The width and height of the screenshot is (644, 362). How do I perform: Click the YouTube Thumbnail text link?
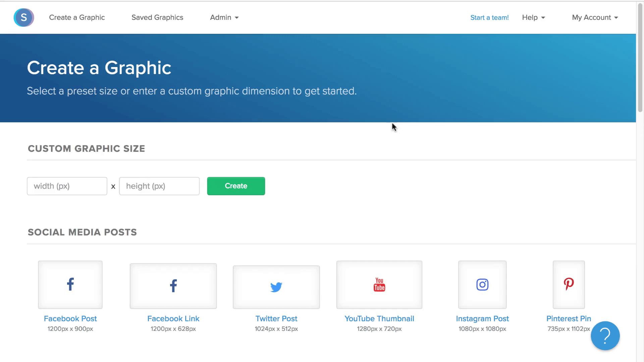click(379, 318)
